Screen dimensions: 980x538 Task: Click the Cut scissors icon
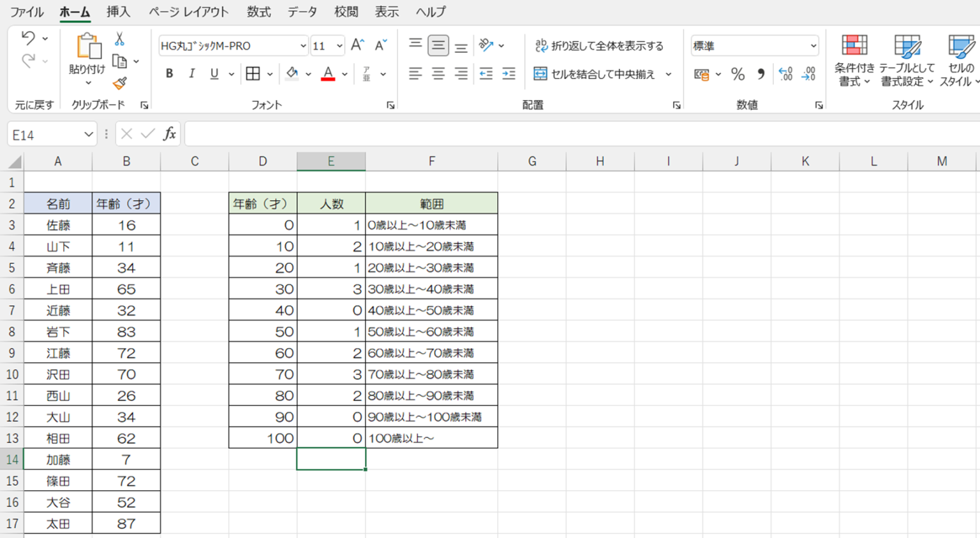click(x=119, y=40)
